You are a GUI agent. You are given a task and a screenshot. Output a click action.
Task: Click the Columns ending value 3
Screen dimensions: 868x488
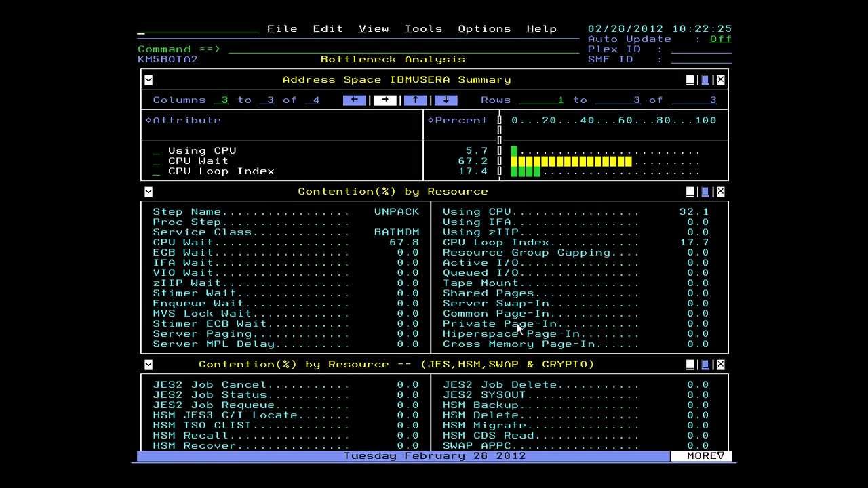pos(267,100)
